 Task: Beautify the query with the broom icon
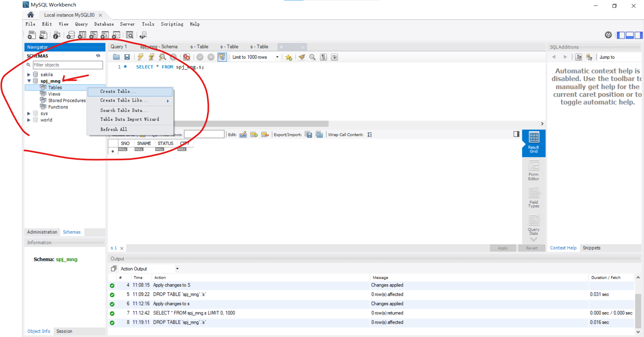(302, 57)
